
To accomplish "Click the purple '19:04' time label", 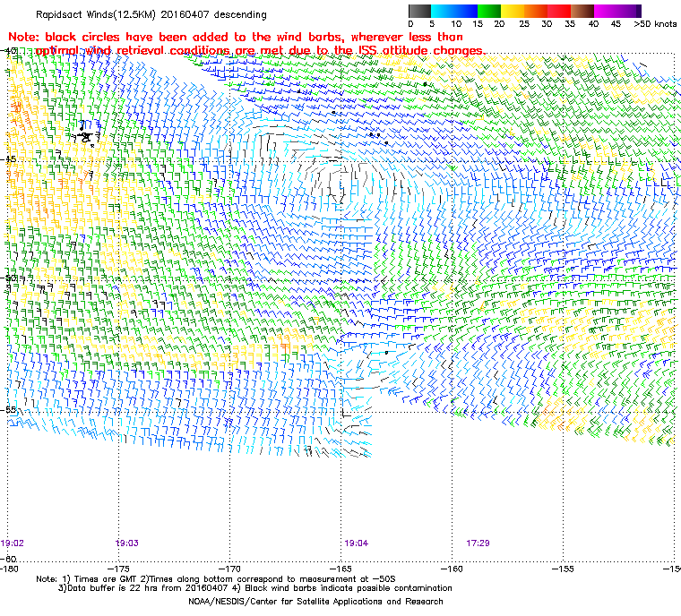I will [x=356, y=543].
